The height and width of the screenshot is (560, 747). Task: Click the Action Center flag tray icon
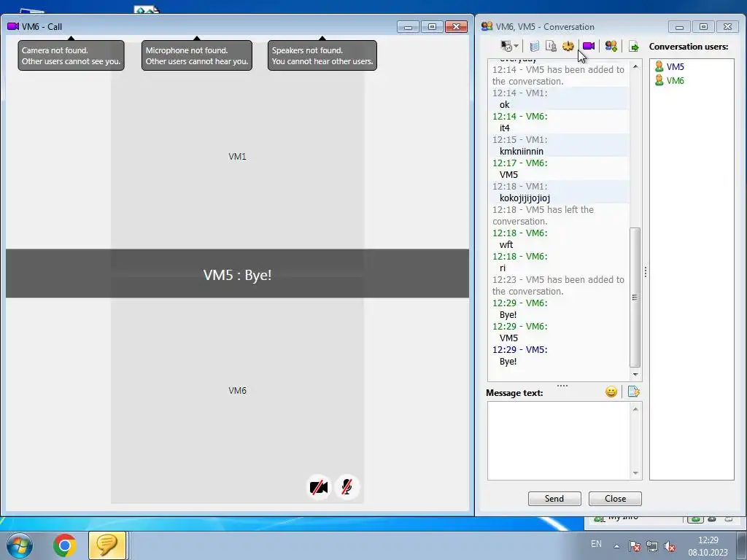click(634, 546)
